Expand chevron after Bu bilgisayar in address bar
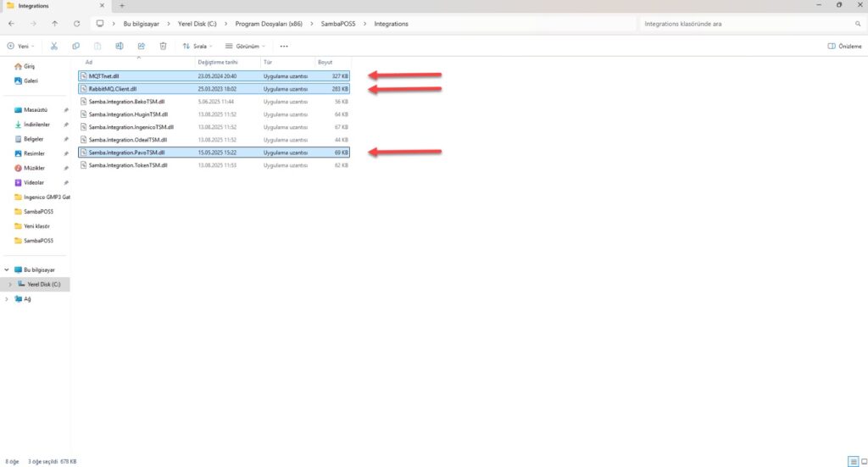 point(169,24)
